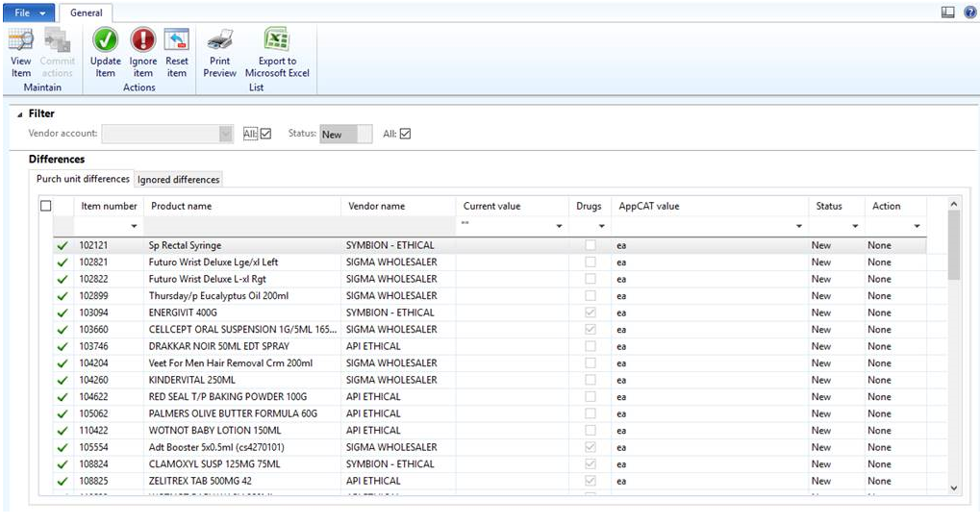Click green check mark for item 103094
The width and height of the screenshot is (980, 525).
tap(63, 313)
